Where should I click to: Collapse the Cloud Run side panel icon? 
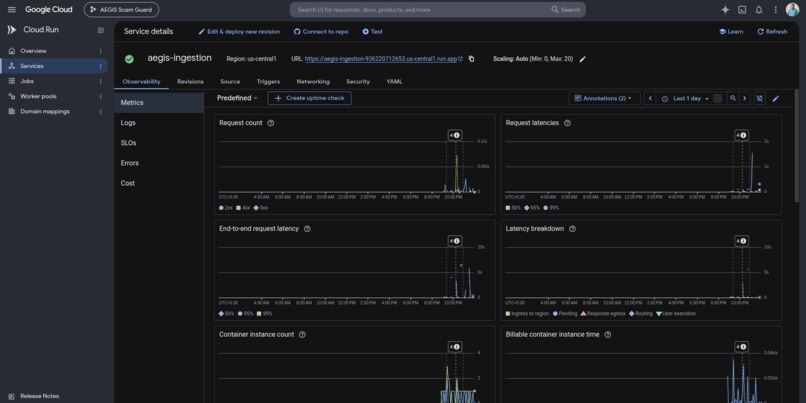[x=101, y=30]
